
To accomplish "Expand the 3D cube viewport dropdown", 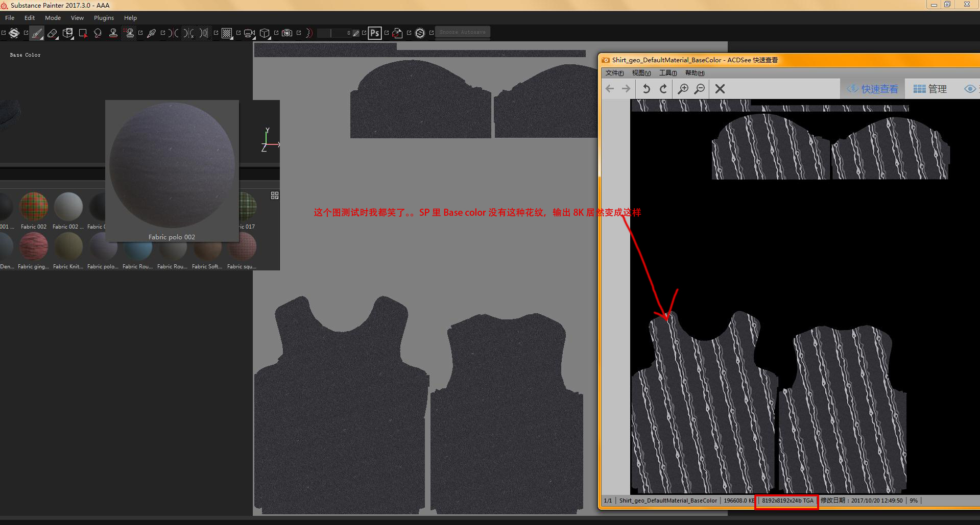I will pyautogui.click(x=265, y=34).
